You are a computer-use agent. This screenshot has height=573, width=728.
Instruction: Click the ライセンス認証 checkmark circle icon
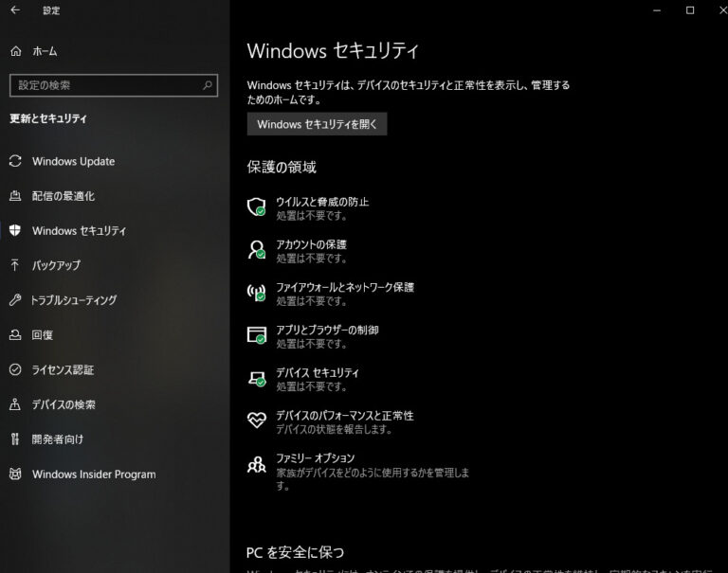pos(15,369)
